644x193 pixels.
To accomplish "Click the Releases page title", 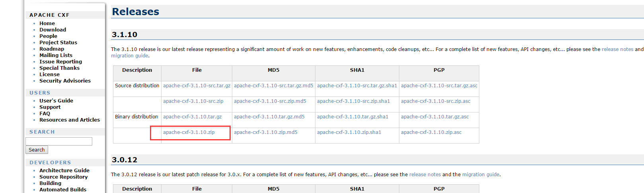I will point(136,12).
